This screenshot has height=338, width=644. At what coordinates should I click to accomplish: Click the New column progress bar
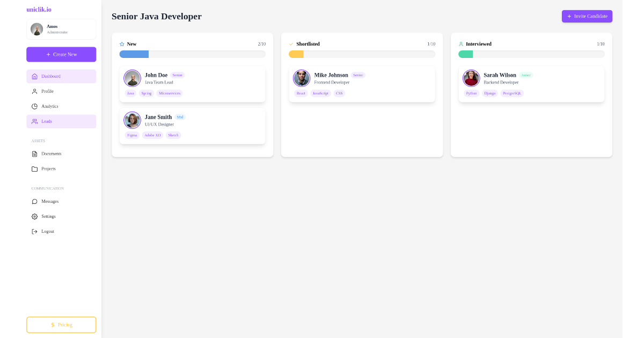pyautogui.click(x=192, y=54)
